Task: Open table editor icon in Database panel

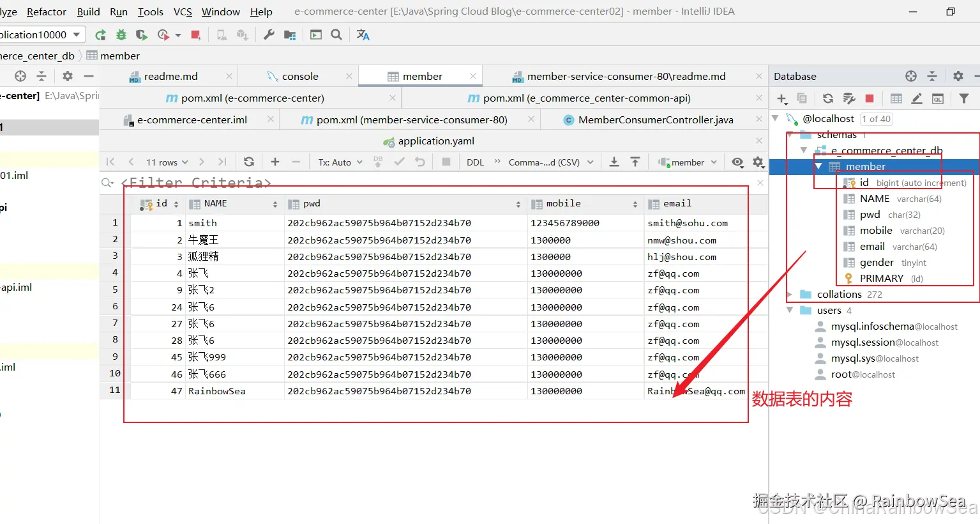Action: 896,98
